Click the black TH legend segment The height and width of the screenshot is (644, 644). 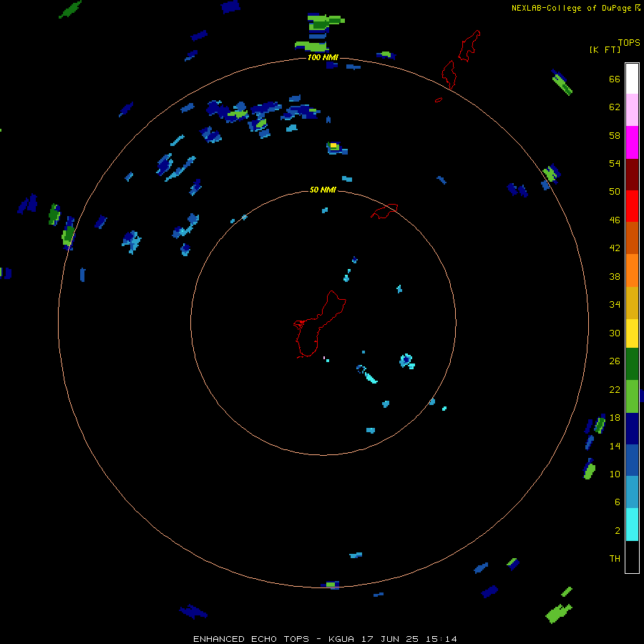[x=632, y=557]
